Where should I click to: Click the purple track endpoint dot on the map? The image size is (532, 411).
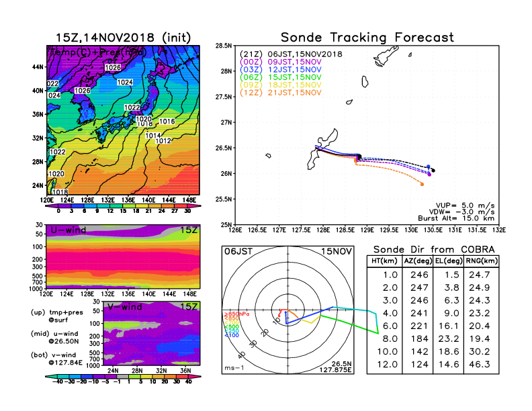coord(429,175)
